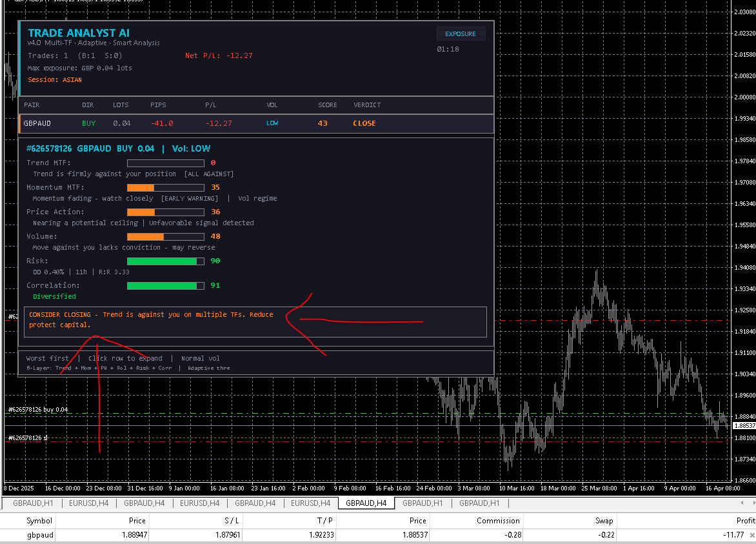The image size is (756, 544).
Task: Click the BUY direction cell for GBPAUD
Action: coord(89,123)
